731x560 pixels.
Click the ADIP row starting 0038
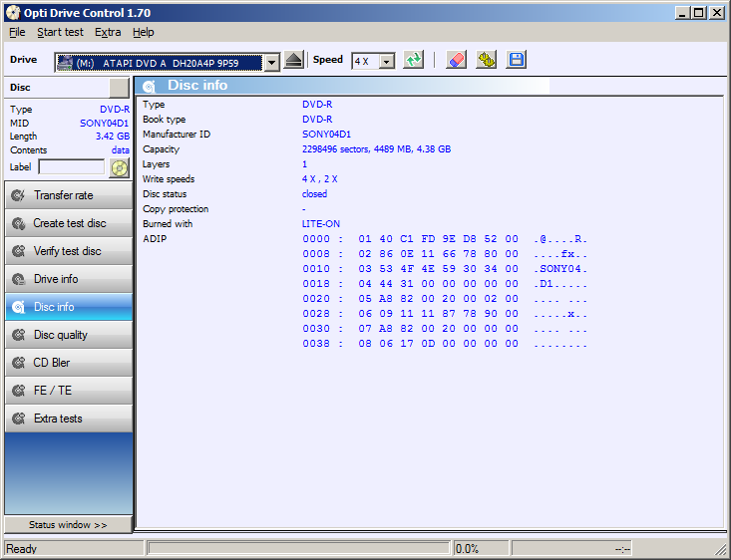445,344
